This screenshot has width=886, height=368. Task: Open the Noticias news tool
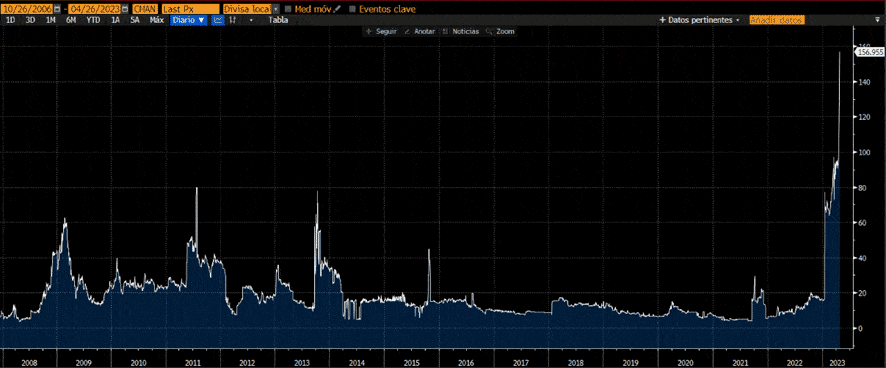pyautogui.click(x=461, y=32)
